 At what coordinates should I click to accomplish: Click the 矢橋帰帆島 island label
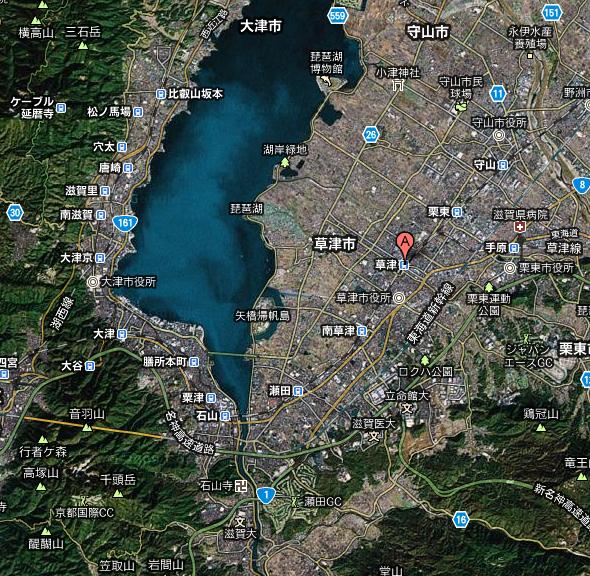(263, 315)
